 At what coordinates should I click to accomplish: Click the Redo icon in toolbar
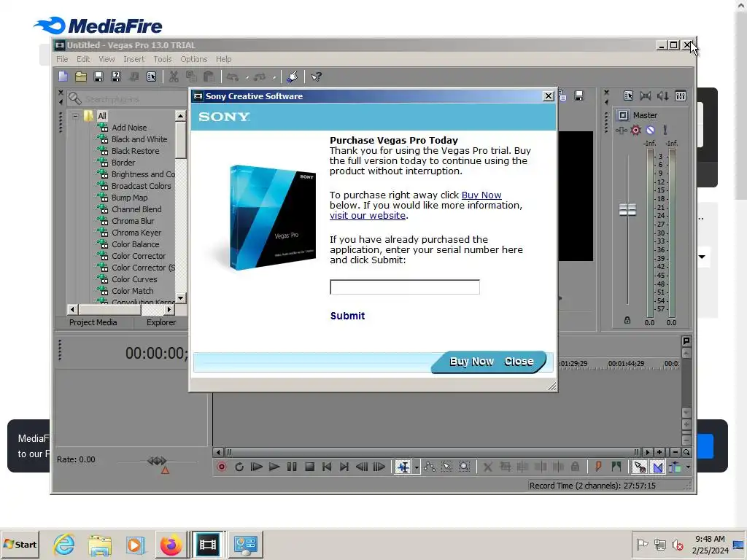point(260,77)
